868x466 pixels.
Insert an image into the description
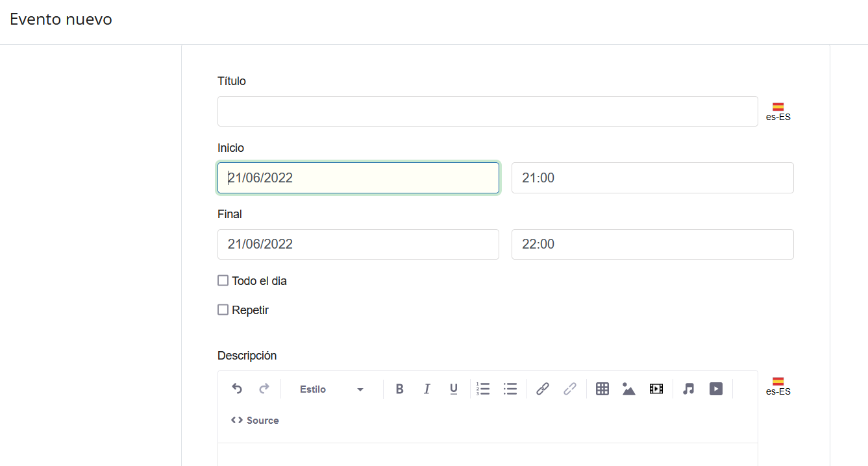[628, 389]
